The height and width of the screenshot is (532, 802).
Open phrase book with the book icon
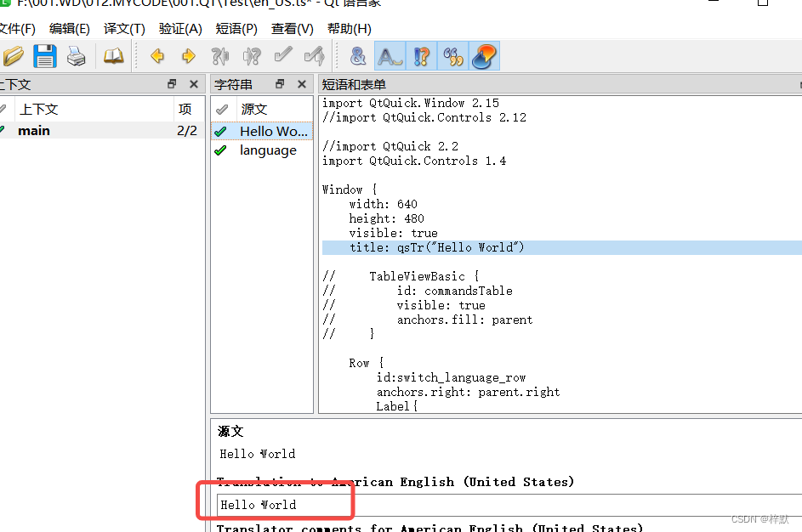(x=114, y=56)
